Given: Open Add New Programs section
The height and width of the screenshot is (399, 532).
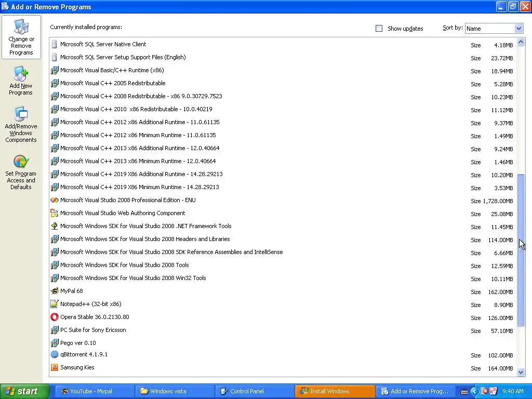Looking at the screenshot, I should click(21, 81).
